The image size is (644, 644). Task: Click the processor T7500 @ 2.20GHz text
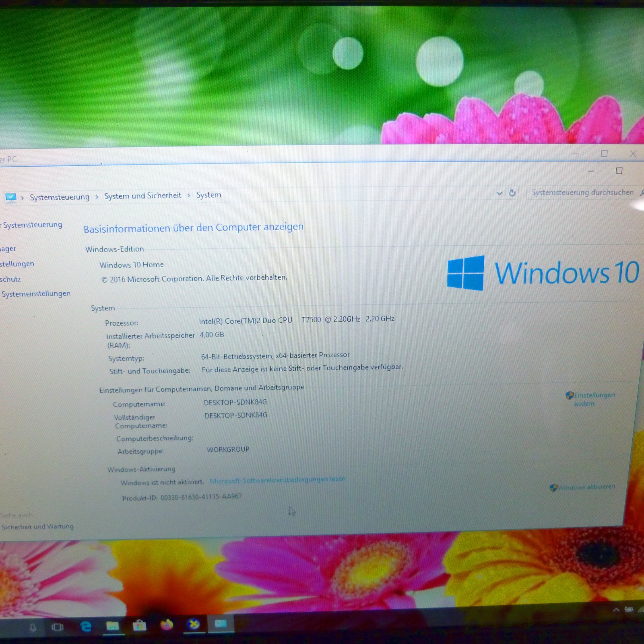(x=331, y=319)
